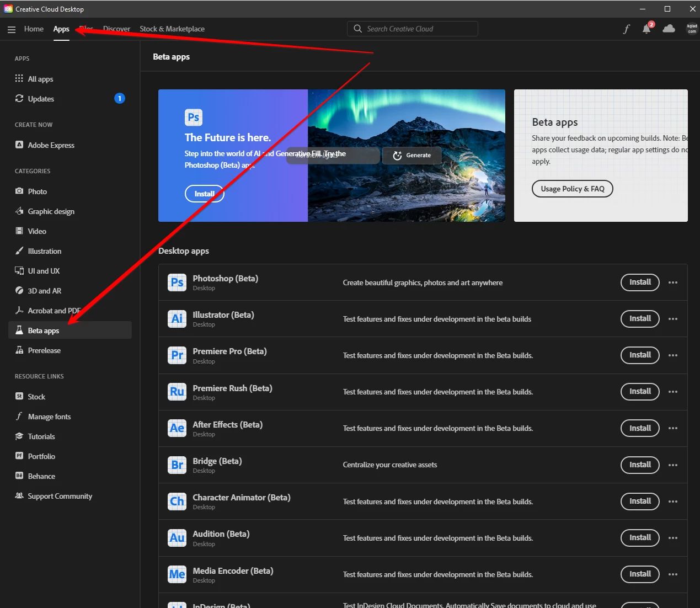Viewport: 700px width, 608px height.
Task: Open more options for Audition (Beta)
Action: pyautogui.click(x=673, y=538)
